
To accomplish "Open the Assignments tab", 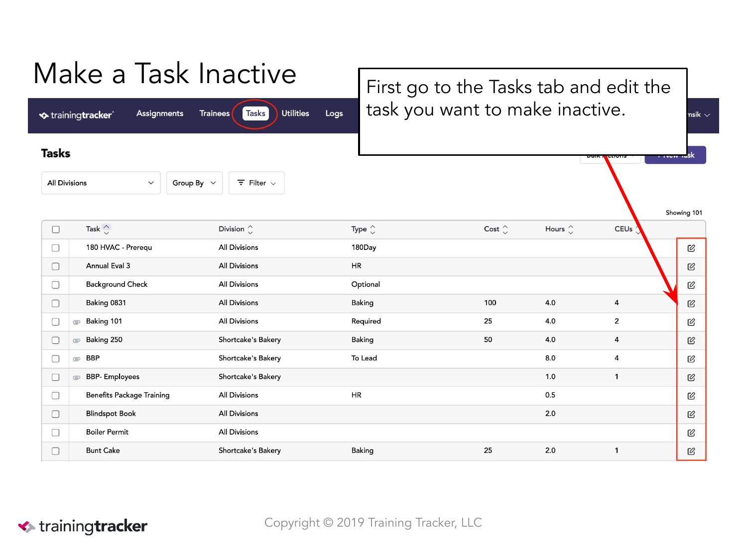I will tap(160, 113).
